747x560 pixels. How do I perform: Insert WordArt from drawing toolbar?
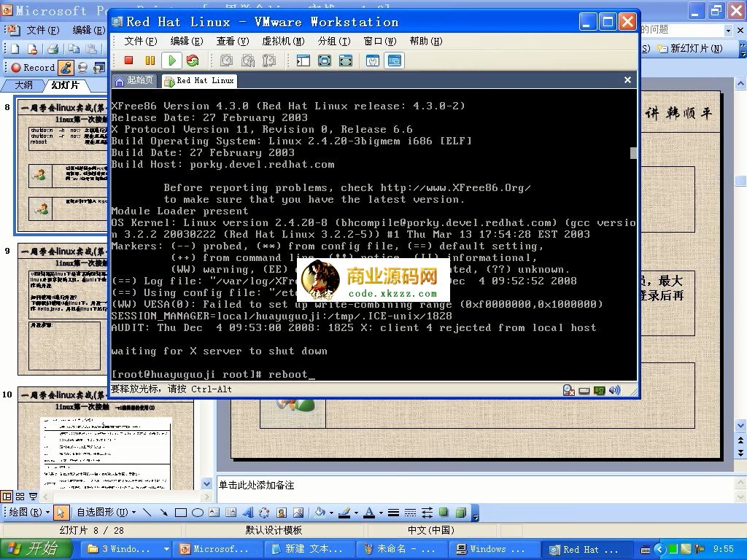[248, 513]
